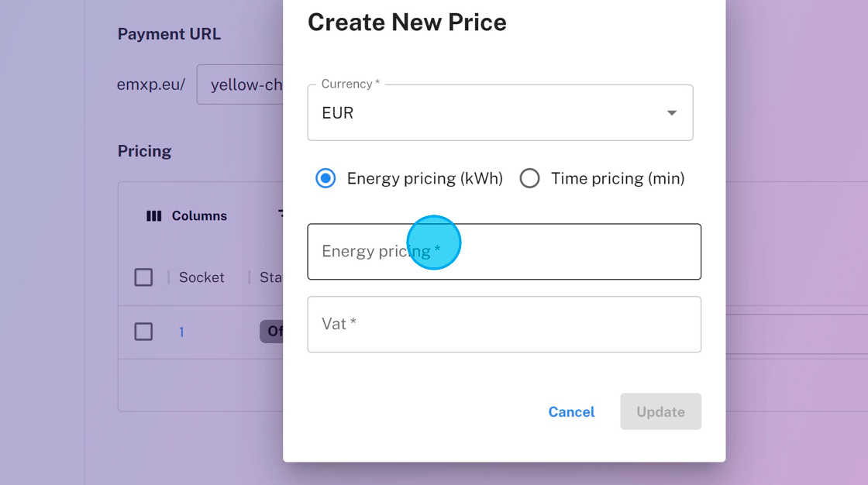Click the partially hidden status column header
This screenshot has width=868, height=485.
(270, 277)
